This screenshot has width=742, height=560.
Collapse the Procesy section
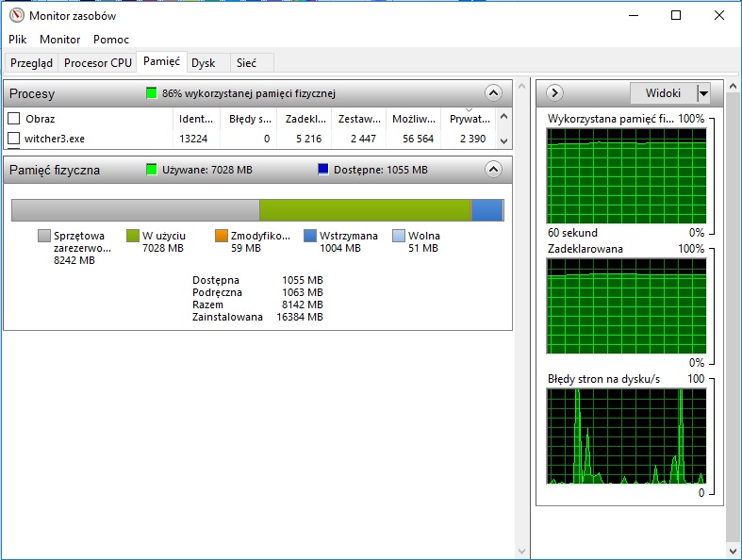coord(493,93)
